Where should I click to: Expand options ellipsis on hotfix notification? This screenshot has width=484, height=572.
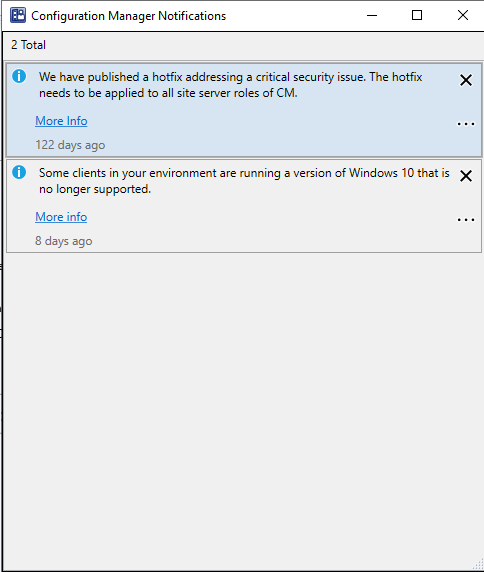466,124
